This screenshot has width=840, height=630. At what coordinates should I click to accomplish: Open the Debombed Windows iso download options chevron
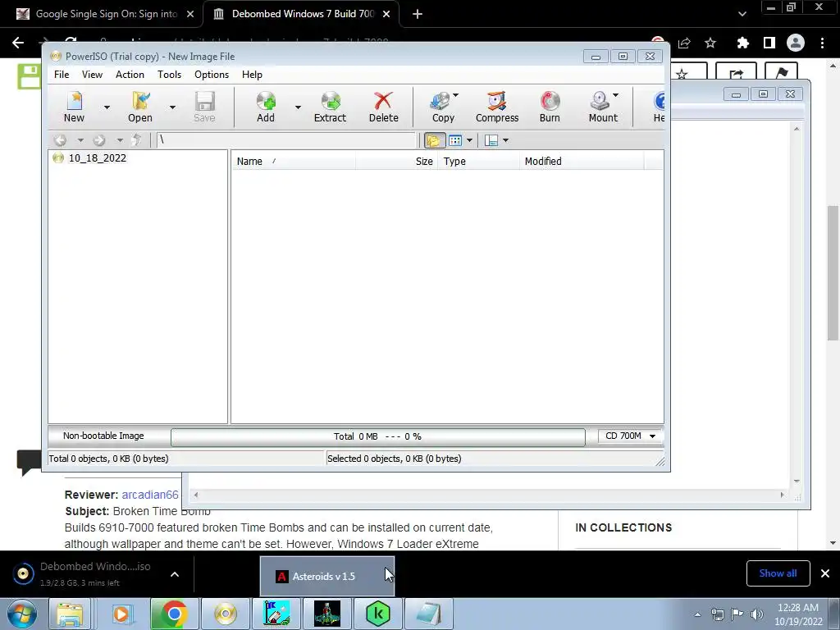(175, 574)
